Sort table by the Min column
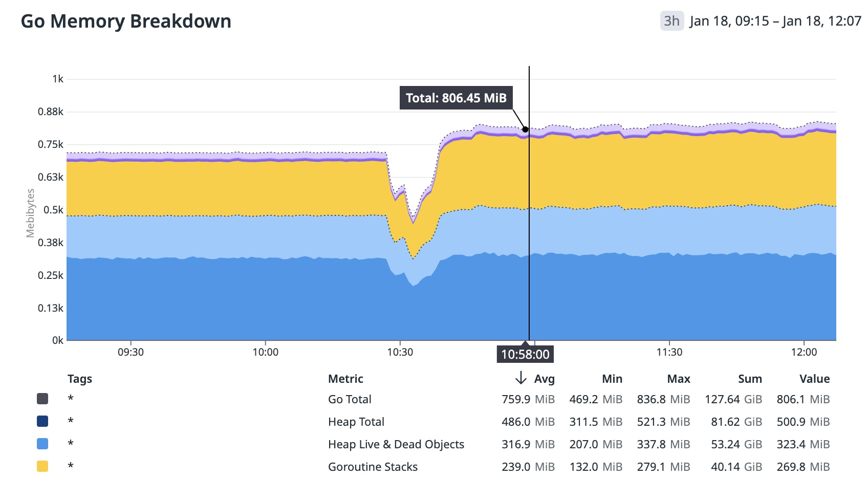The height and width of the screenshot is (479, 868). coord(612,379)
